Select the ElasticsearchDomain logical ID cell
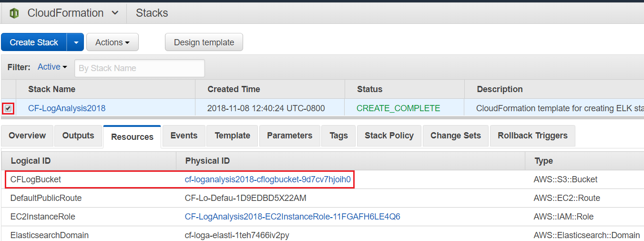 point(50,235)
